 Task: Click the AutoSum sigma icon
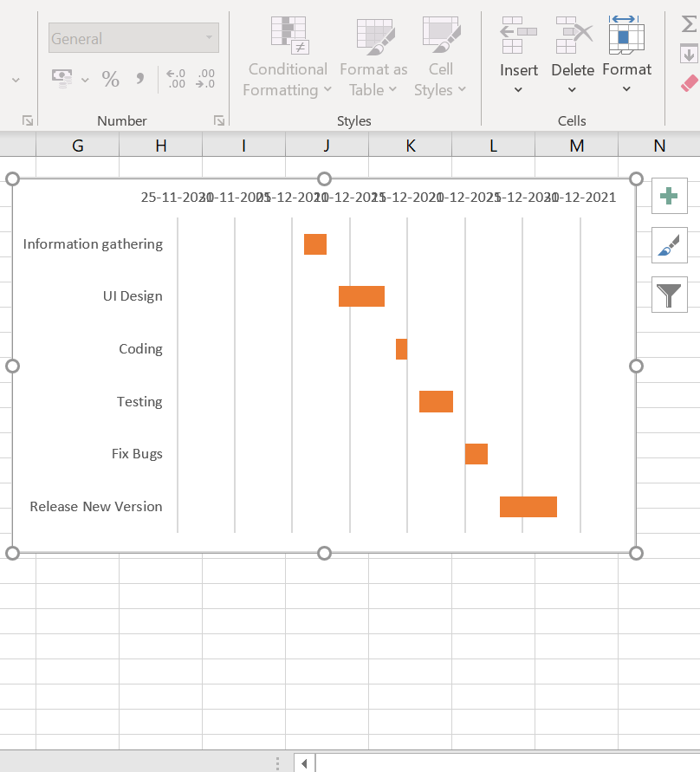(689, 24)
